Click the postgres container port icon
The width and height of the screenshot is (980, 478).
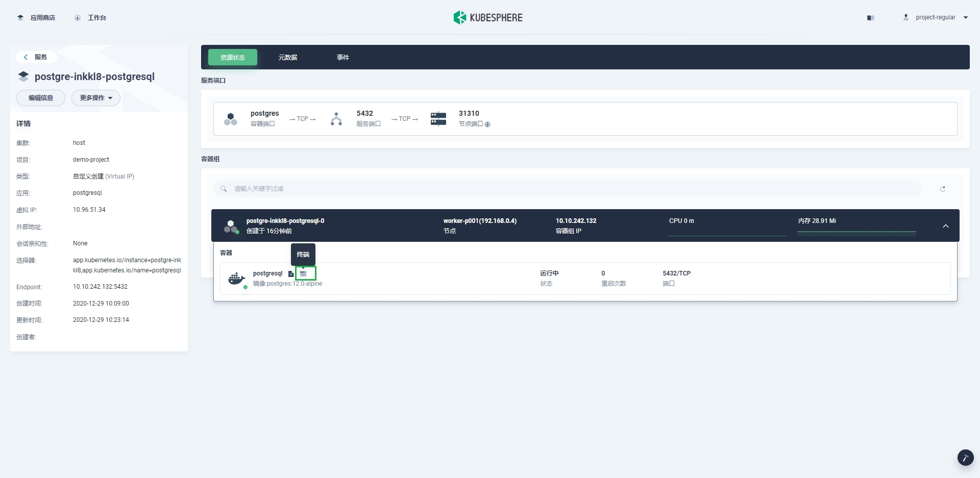[x=231, y=119]
